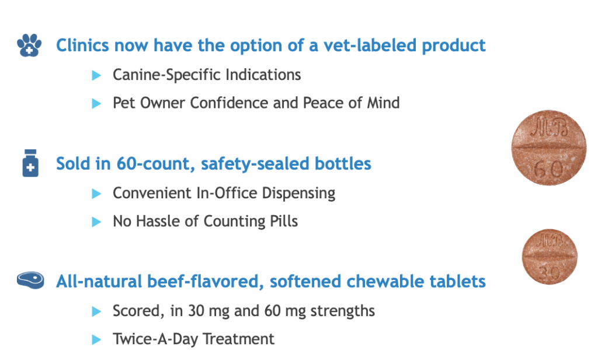Click arrow bullet before Scored, in 30 mg
598x364 pixels.
96,312
